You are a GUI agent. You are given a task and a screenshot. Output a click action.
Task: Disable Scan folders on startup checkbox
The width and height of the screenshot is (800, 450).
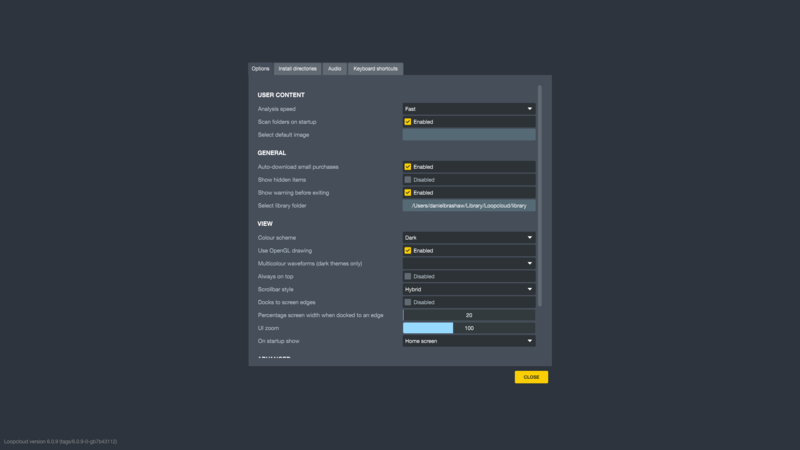(x=408, y=122)
